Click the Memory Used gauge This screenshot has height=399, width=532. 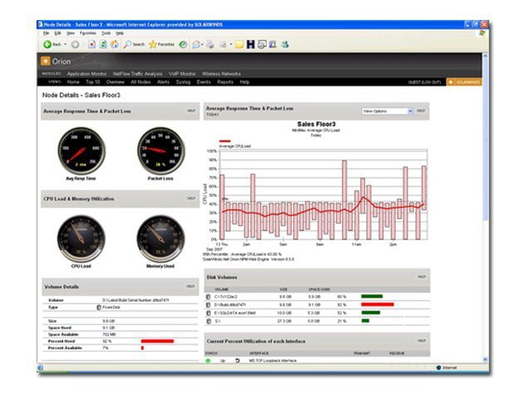point(160,239)
